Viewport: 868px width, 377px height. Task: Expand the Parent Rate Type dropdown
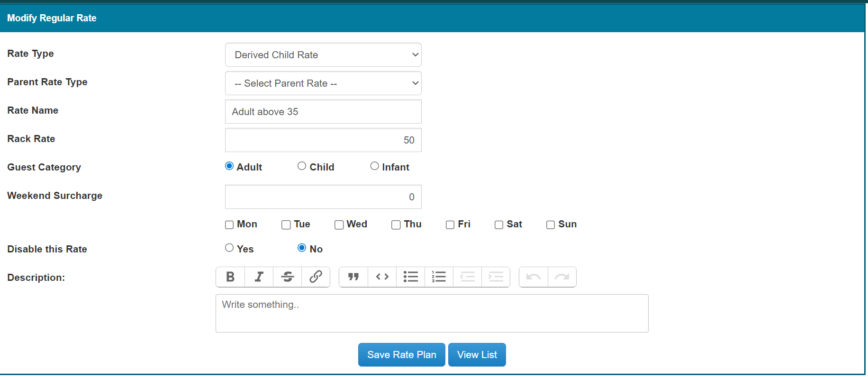point(323,83)
